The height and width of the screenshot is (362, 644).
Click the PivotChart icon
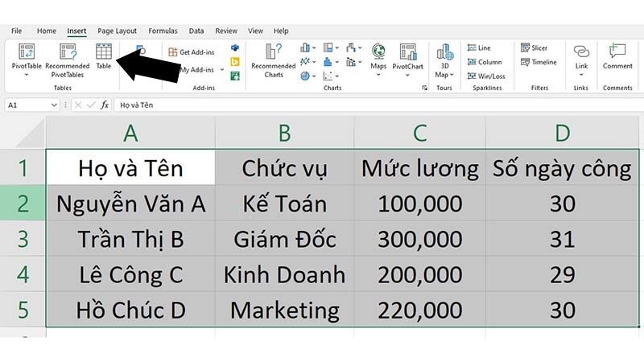pyautogui.click(x=408, y=51)
